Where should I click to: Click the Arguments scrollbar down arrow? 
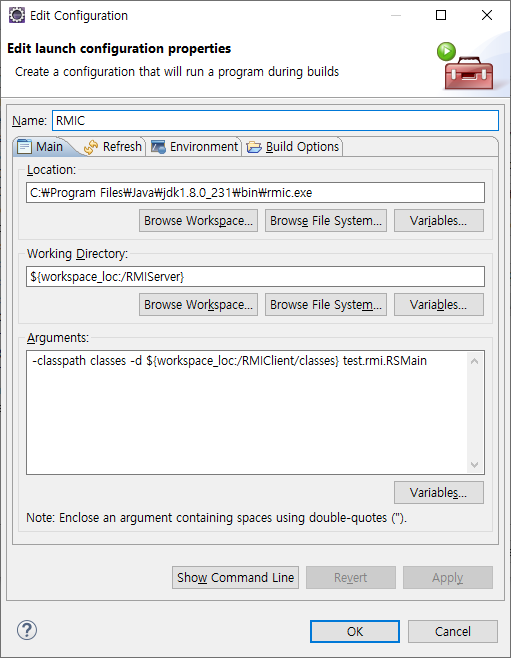point(474,464)
